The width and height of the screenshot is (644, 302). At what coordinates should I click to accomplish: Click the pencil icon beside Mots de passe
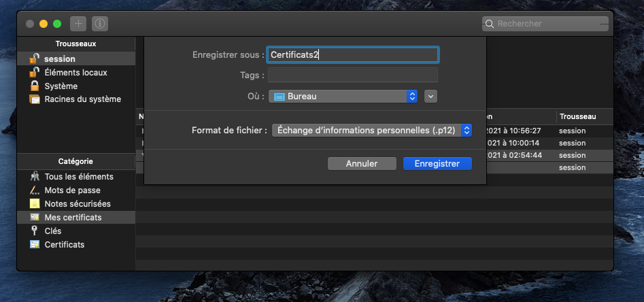point(35,190)
